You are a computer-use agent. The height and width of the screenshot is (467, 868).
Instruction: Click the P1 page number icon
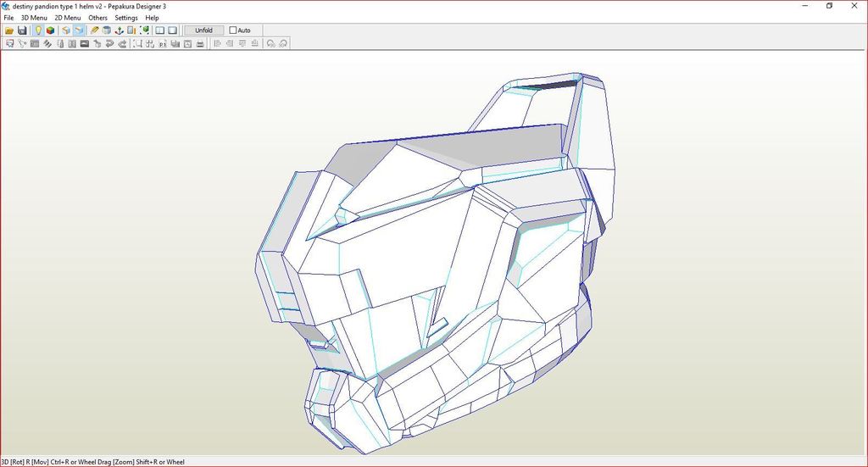coord(163,44)
